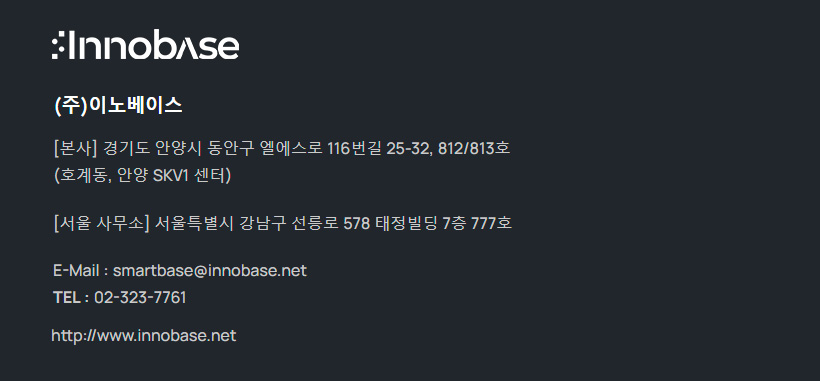Click the E-Mail label
This screenshot has height=381, width=820.
tap(77, 271)
